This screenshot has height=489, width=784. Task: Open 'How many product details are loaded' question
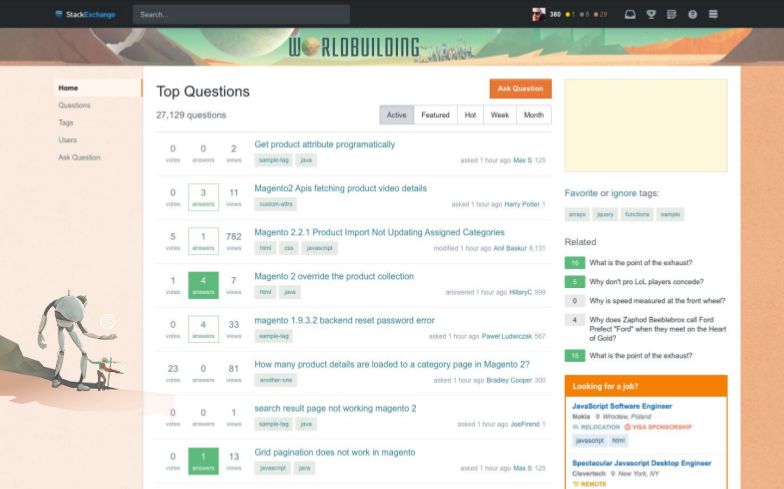pyautogui.click(x=392, y=364)
